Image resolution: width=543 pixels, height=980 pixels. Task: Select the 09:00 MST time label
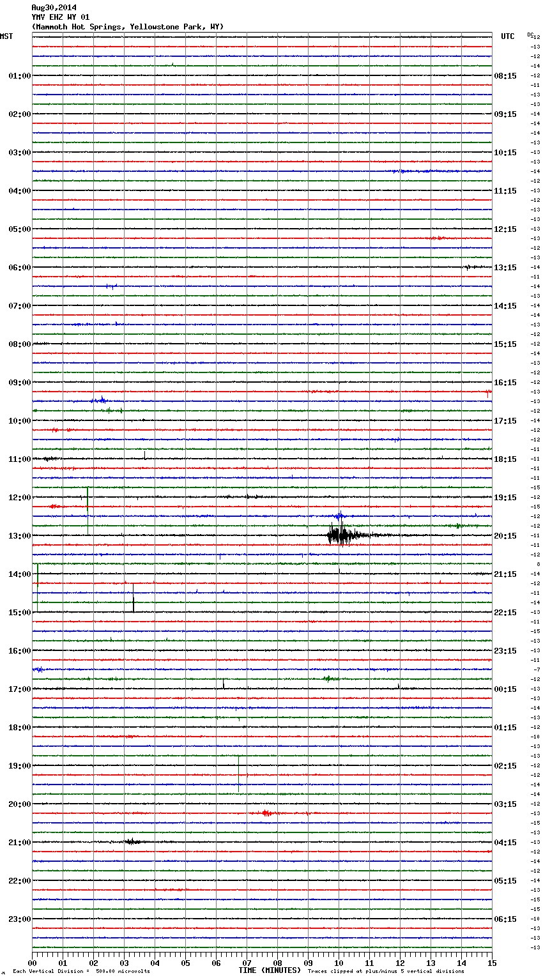pos(20,382)
